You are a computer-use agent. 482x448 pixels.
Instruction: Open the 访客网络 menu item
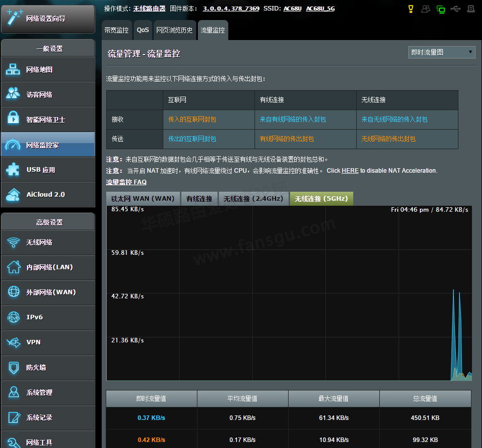(48, 94)
